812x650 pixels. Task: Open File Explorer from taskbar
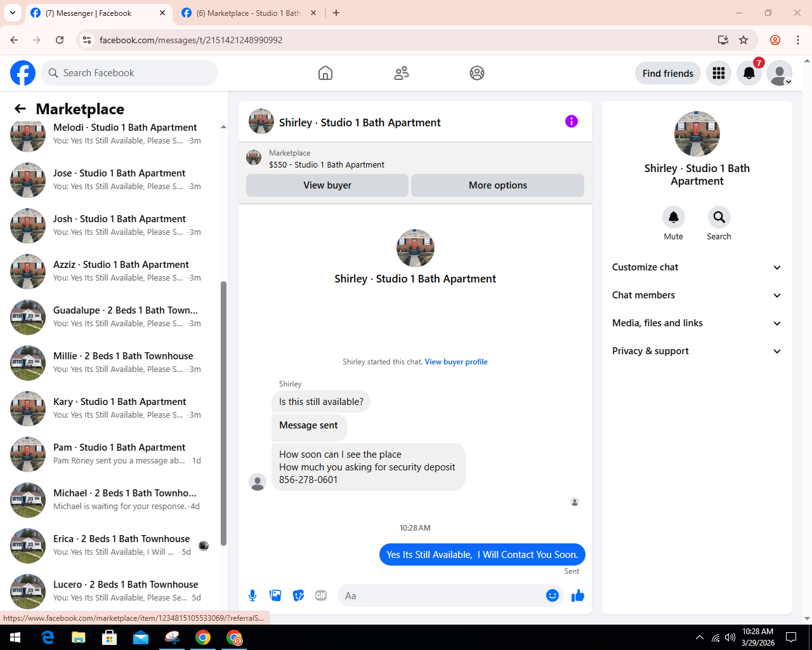[79, 637]
